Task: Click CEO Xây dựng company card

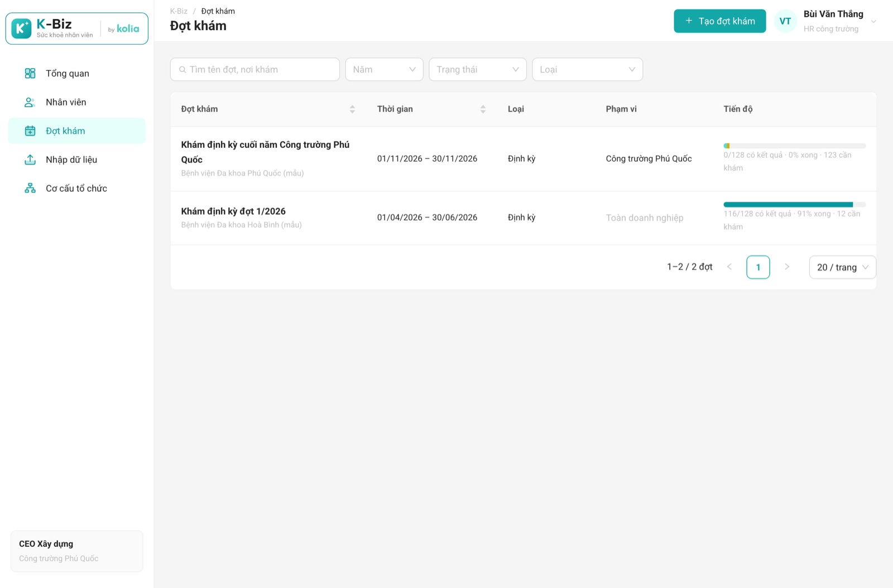Action: pos(77,551)
